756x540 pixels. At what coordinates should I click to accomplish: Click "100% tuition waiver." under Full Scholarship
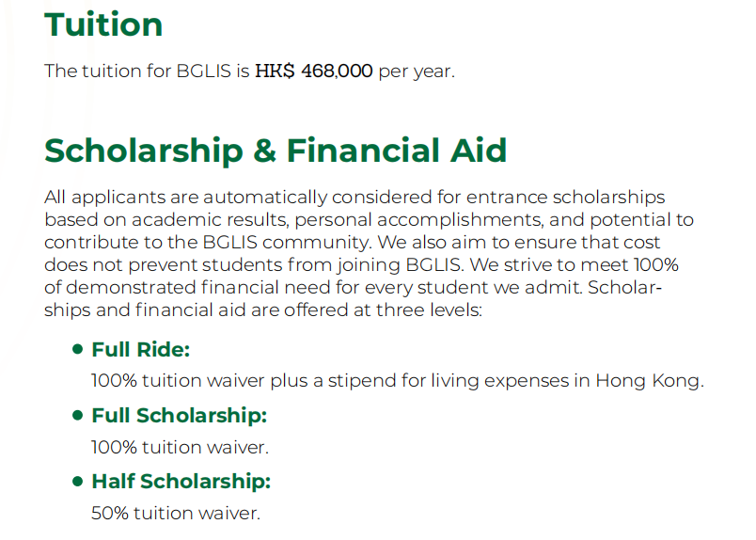tap(180, 448)
